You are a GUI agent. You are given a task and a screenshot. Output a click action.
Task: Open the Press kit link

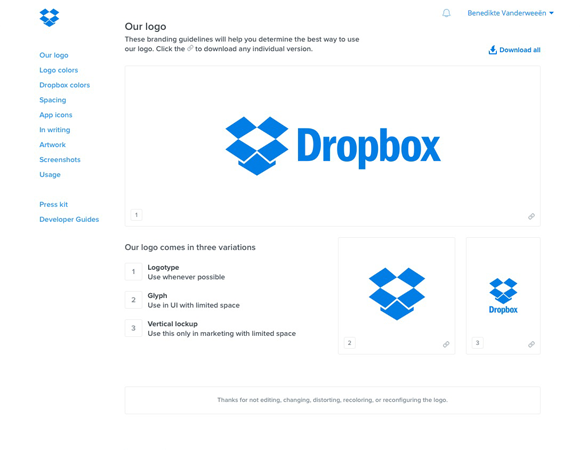54,204
